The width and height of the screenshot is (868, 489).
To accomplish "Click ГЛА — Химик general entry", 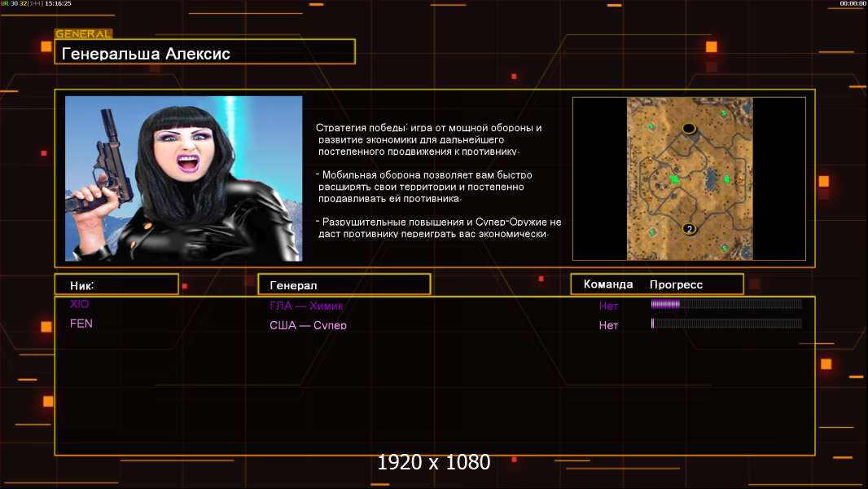I will [x=307, y=306].
